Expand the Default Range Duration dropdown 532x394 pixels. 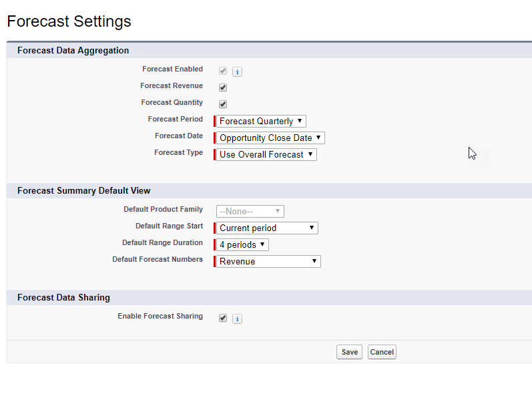coord(242,244)
